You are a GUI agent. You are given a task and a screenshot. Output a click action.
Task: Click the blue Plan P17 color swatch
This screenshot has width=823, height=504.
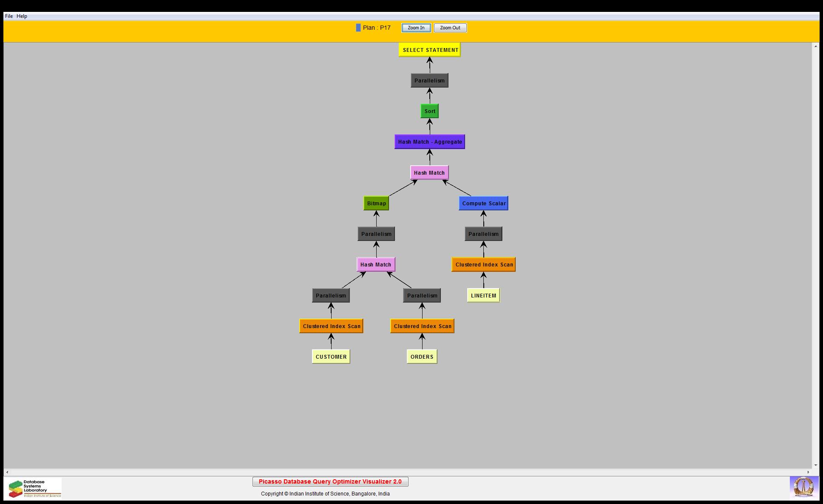click(x=358, y=28)
